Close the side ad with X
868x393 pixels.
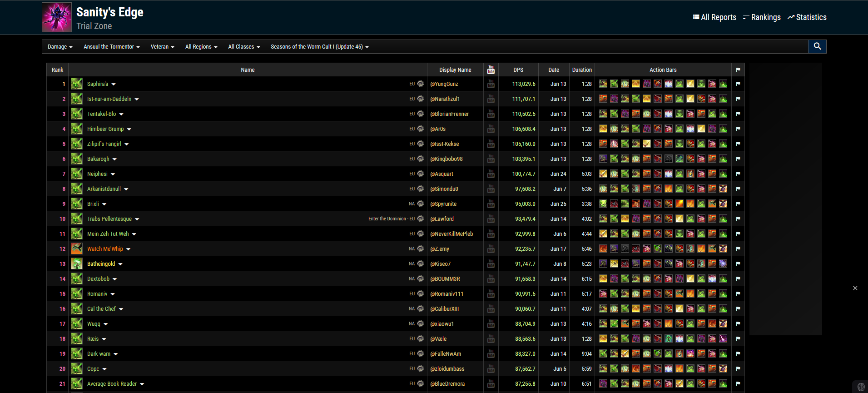[855, 288]
